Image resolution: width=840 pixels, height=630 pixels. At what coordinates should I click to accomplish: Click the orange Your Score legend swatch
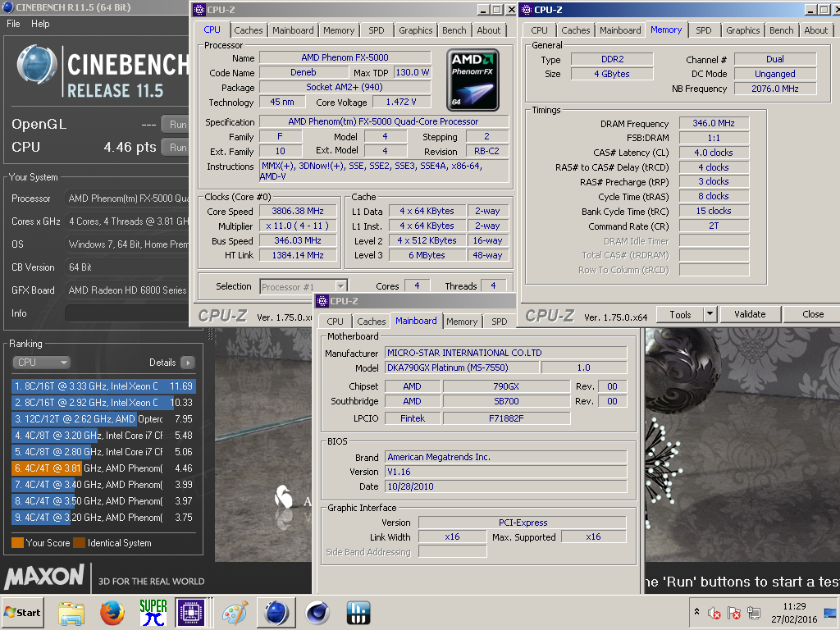[x=18, y=543]
